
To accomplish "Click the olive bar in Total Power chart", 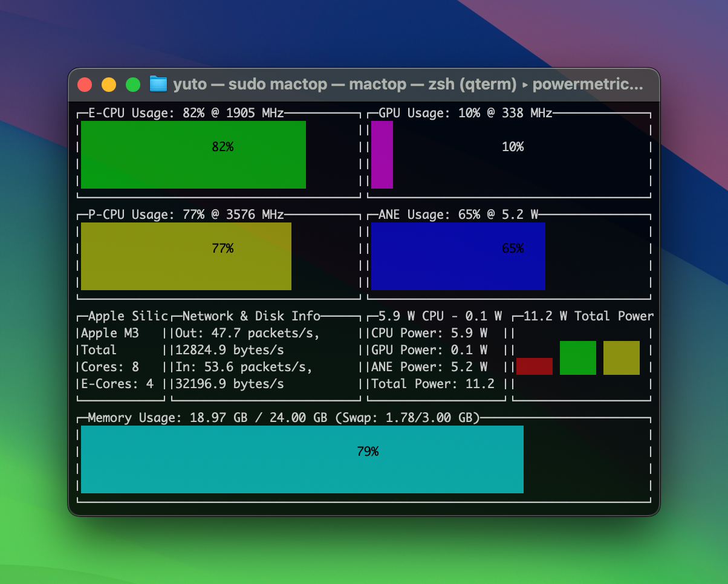I will pyautogui.click(x=621, y=358).
